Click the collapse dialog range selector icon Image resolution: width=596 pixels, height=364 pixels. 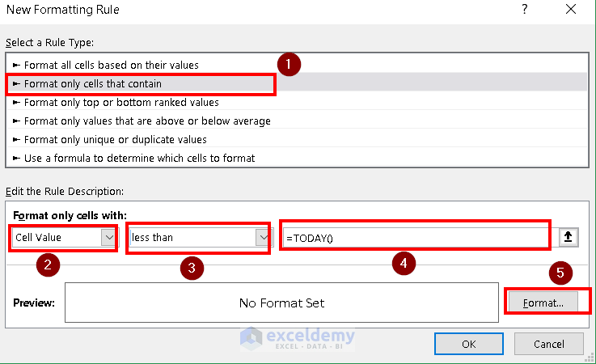point(570,237)
